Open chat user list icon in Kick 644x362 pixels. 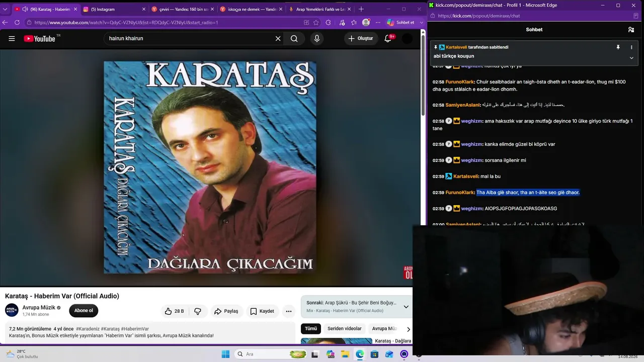point(631,30)
